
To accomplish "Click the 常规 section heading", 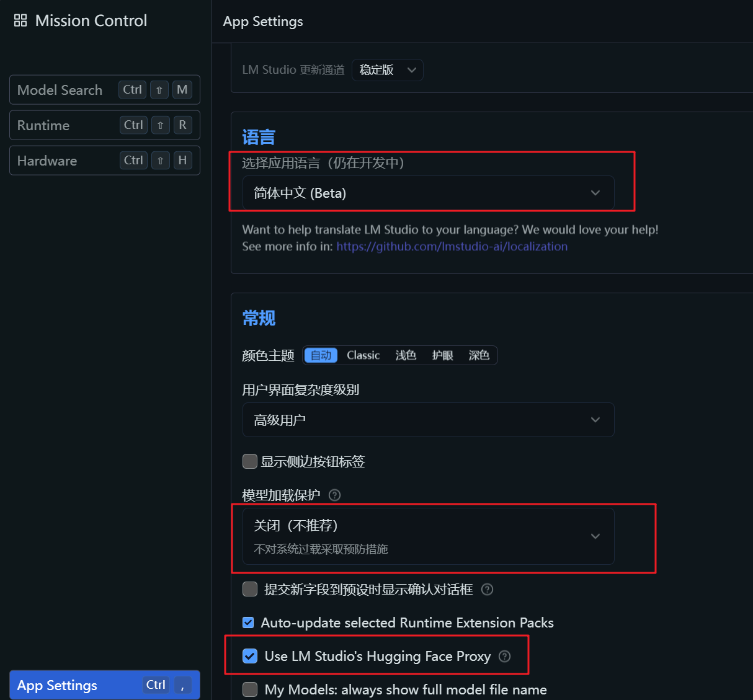I will click(x=259, y=318).
